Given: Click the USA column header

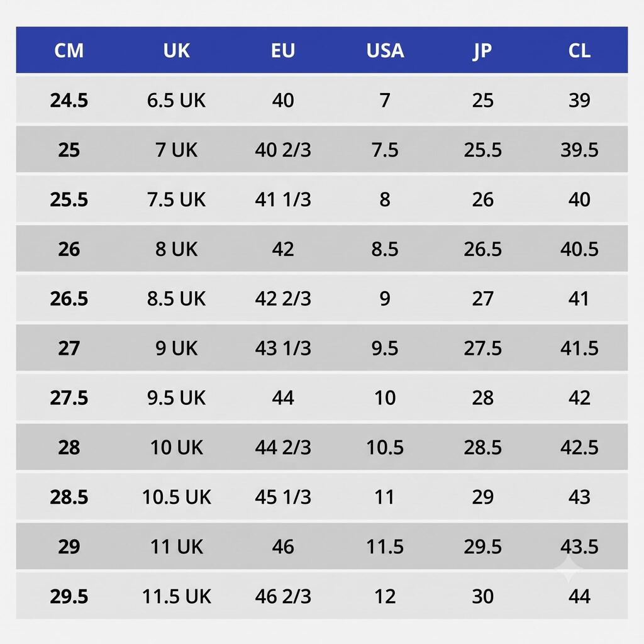Looking at the screenshot, I should point(386,50).
